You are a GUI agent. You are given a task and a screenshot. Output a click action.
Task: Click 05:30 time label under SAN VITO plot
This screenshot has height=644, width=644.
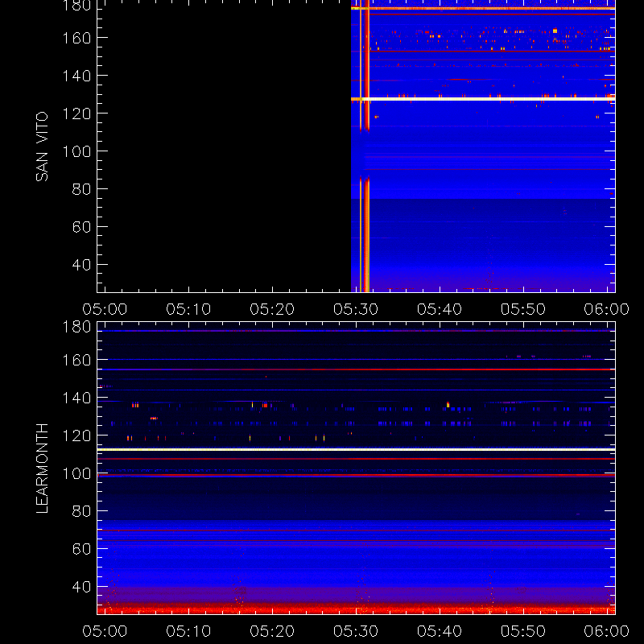356,309
